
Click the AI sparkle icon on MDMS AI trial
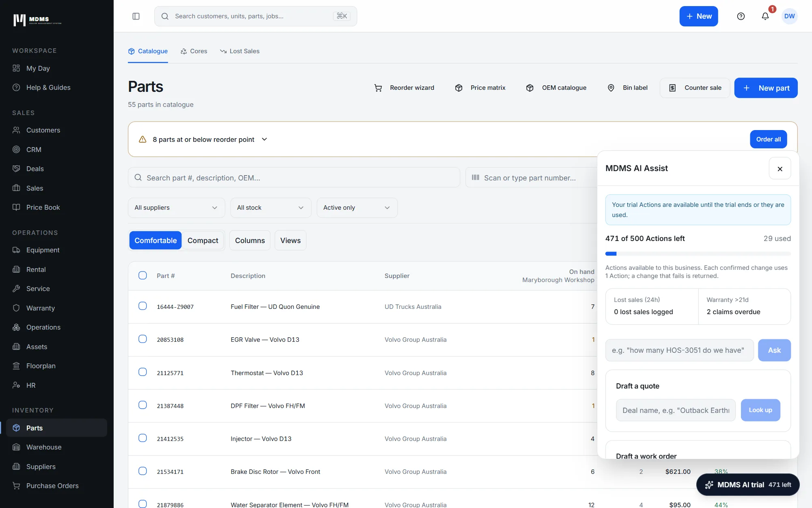tap(709, 485)
